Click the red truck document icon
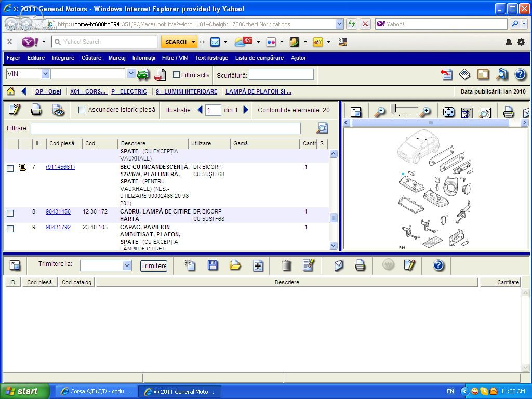This screenshot has height=399, width=532. pyautogui.click(x=160, y=74)
